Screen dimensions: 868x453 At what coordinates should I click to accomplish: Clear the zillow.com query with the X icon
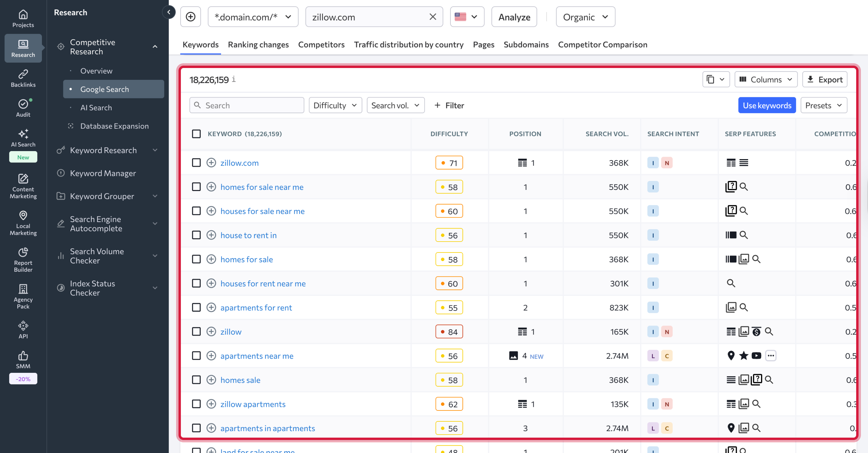coord(433,17)
